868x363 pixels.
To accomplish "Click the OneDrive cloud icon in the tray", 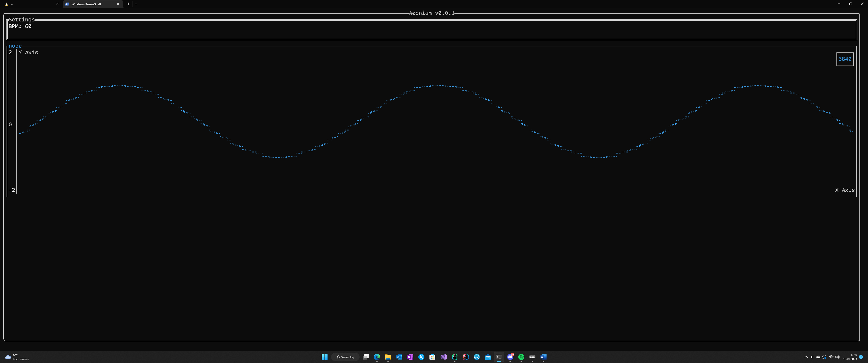I will tap(819, 357).
